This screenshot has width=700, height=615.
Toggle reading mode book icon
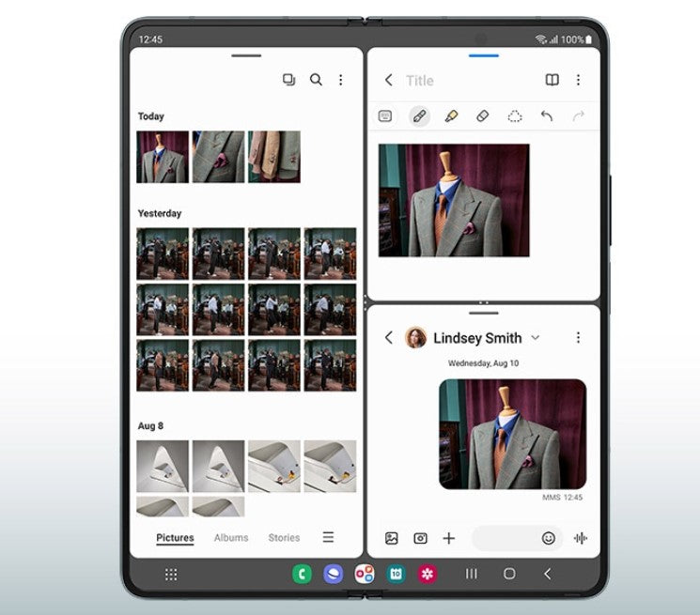tap(552, 80)
